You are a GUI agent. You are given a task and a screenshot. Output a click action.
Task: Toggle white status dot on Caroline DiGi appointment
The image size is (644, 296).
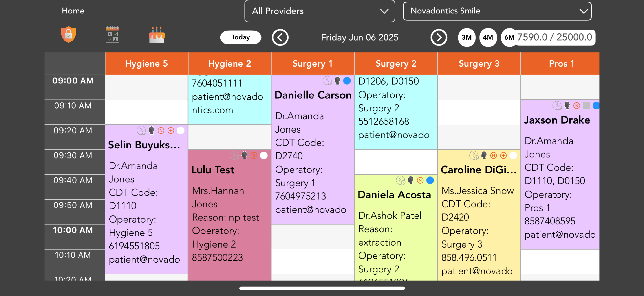513,155
